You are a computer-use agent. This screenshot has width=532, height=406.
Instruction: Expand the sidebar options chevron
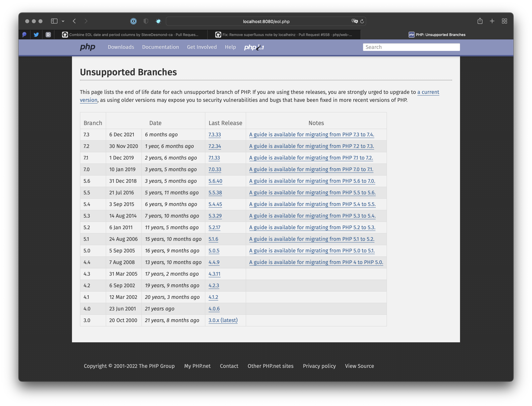[63, 21]
